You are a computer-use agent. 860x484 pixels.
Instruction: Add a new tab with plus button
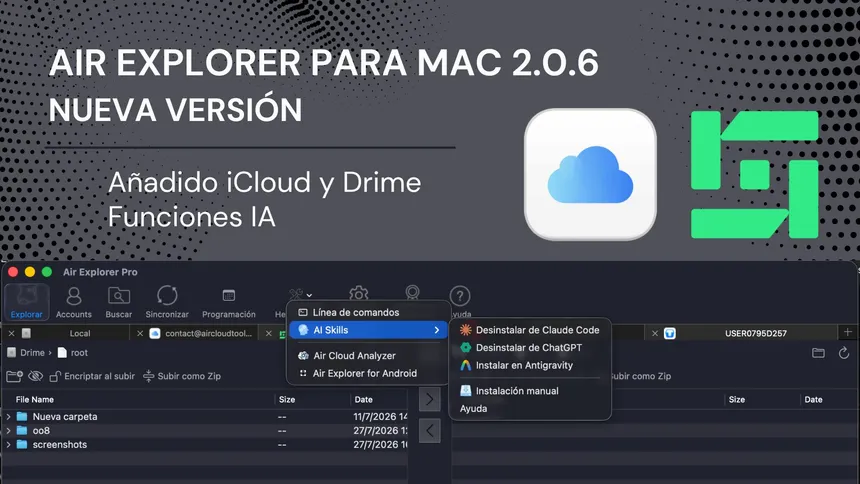847,332
